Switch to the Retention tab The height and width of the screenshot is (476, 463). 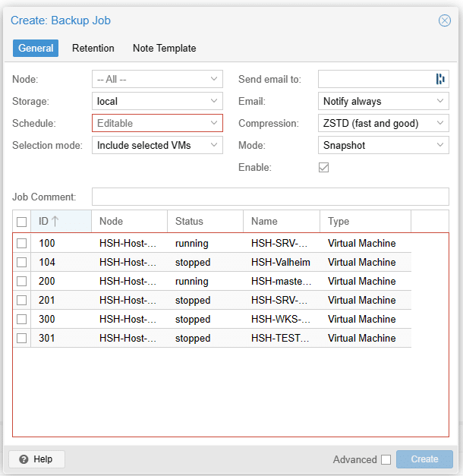click(x=93, y=48)
